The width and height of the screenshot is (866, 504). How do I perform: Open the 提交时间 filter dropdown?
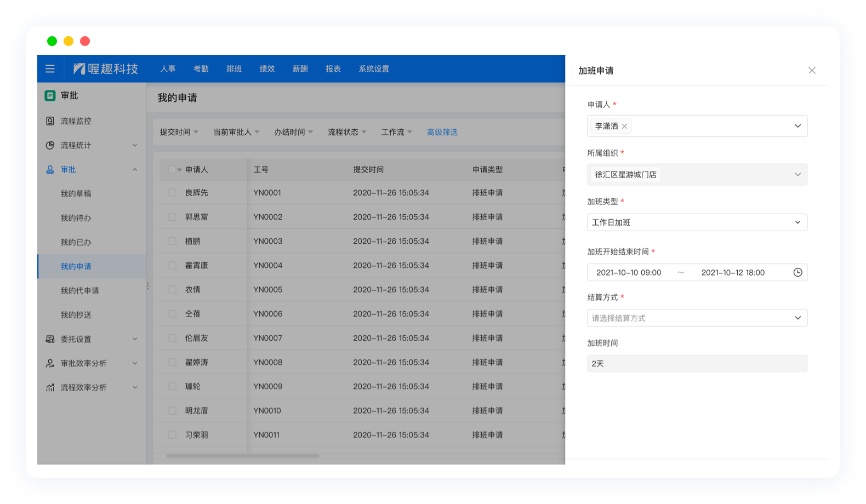179,132
